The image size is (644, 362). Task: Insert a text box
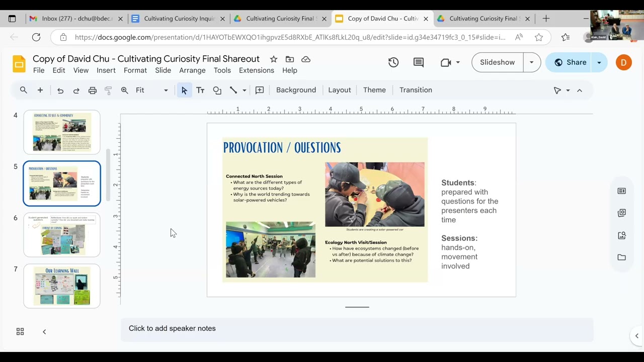coord(200,90)
